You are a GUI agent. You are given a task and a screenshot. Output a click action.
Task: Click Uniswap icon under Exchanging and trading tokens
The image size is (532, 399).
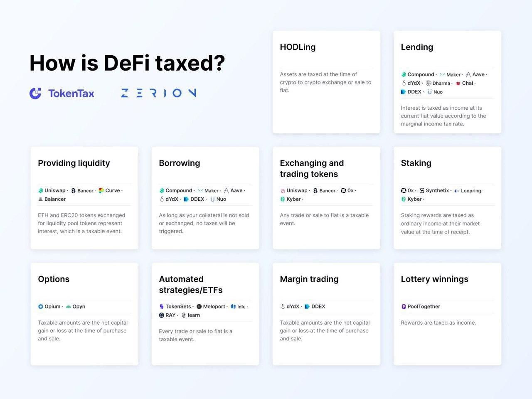283,190
